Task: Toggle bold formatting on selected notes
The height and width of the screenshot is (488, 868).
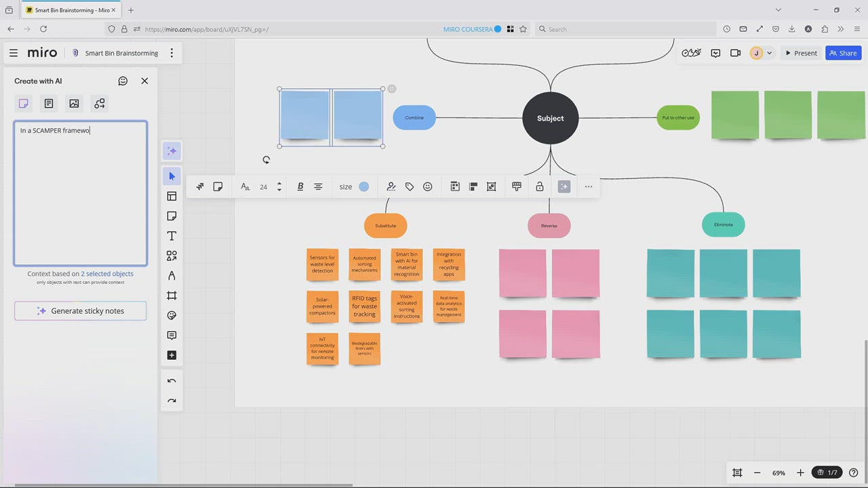Action: 300,186
